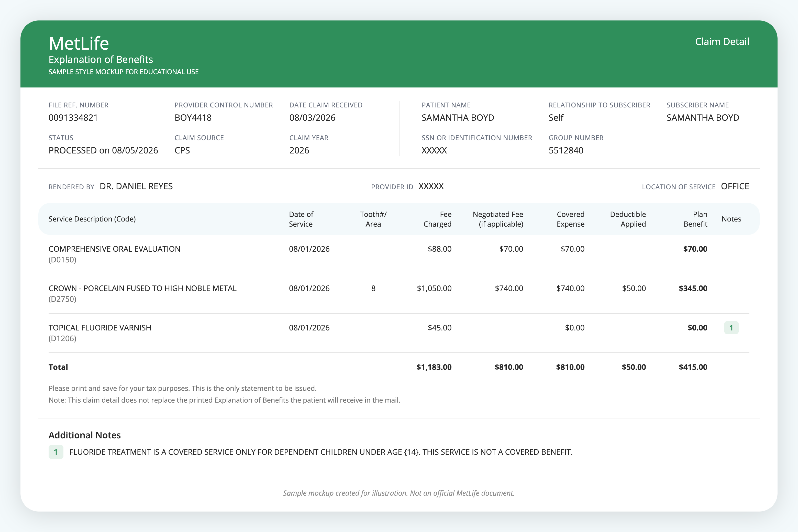Click the group number 5512840
This screenshot has height=532, width=798.
566,150
